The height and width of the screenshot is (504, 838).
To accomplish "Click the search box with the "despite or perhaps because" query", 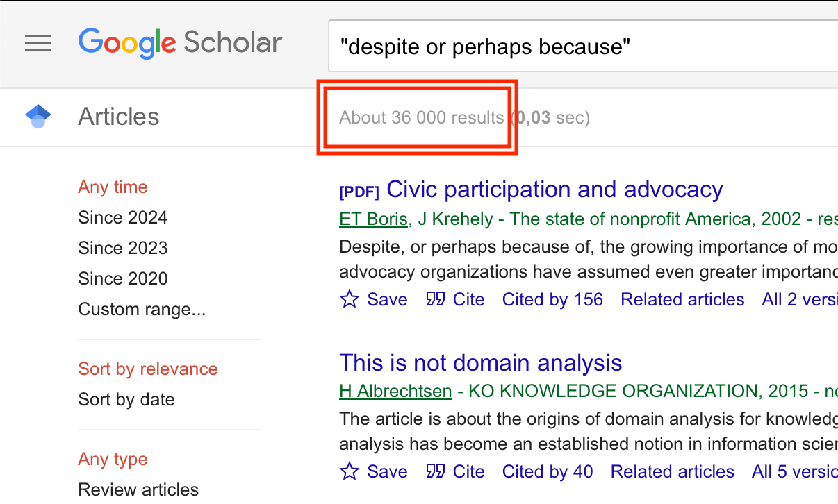I will (584, 47).
